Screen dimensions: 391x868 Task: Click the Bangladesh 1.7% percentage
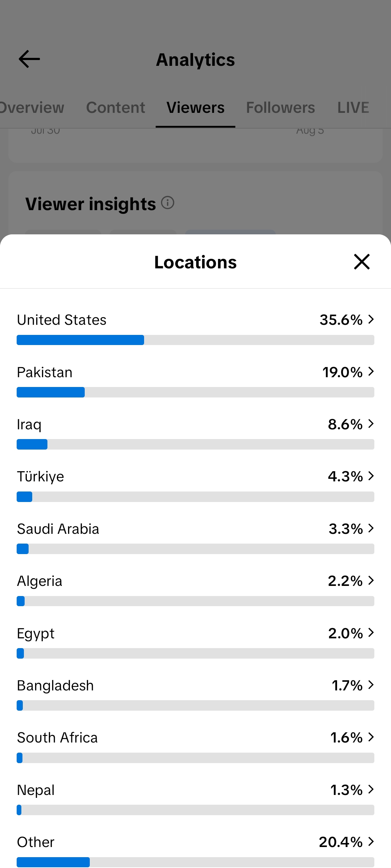[x=347, y=685]
